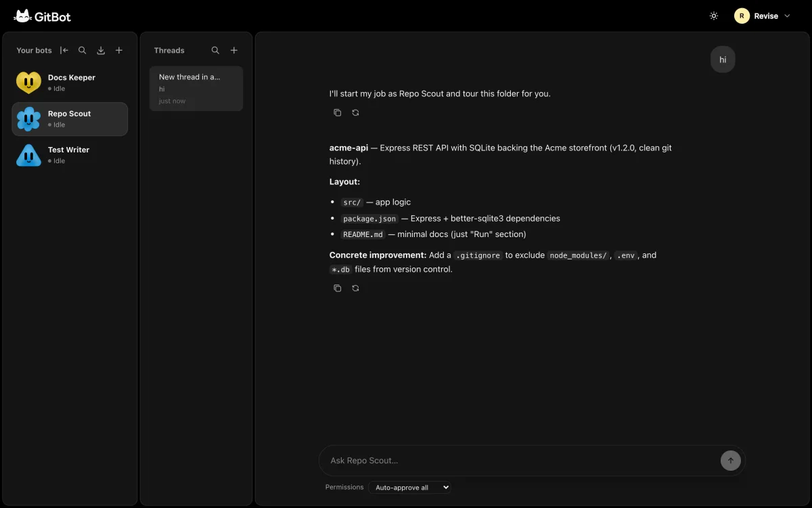Click the import bot download icon
Screen dimensions: 812x508
pyautogui.click(x=101, y=50)
